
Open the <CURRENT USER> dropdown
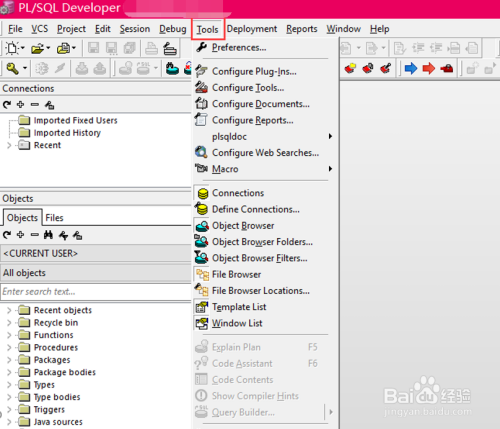(x=96, y=253)
